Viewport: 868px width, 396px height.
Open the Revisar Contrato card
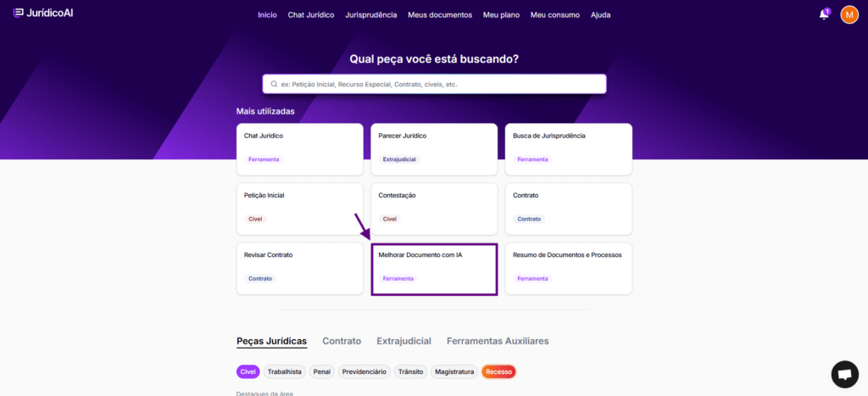300,268
